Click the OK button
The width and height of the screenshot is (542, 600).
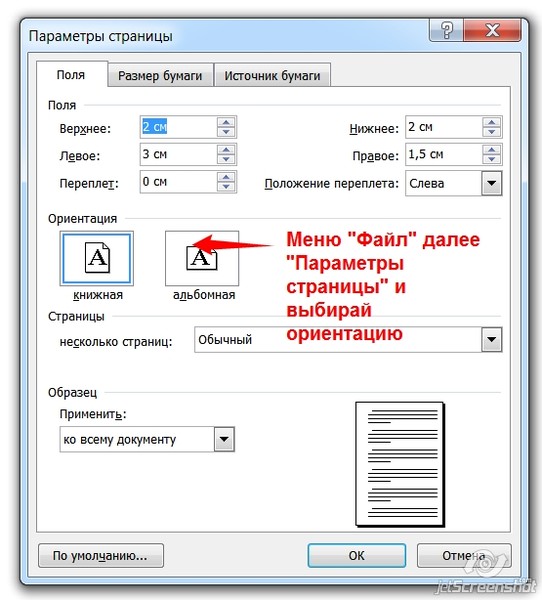click(357, 555)
